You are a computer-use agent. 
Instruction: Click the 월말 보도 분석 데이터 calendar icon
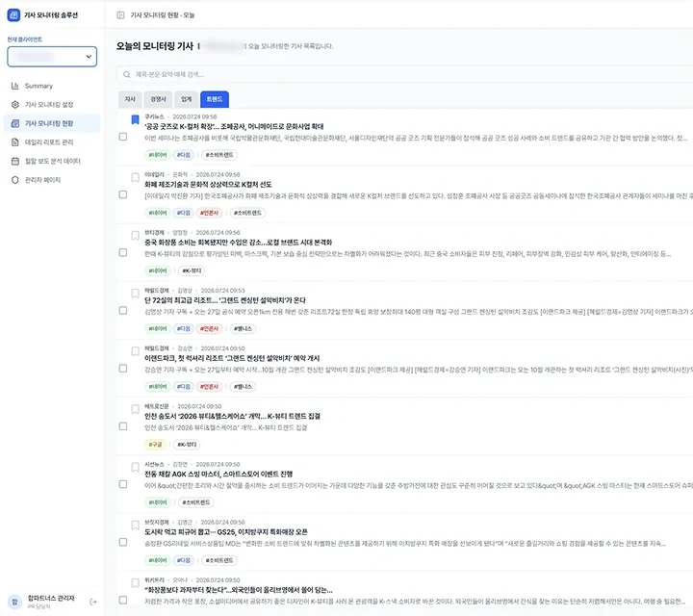pyautogui.click(x=15, y=162)
